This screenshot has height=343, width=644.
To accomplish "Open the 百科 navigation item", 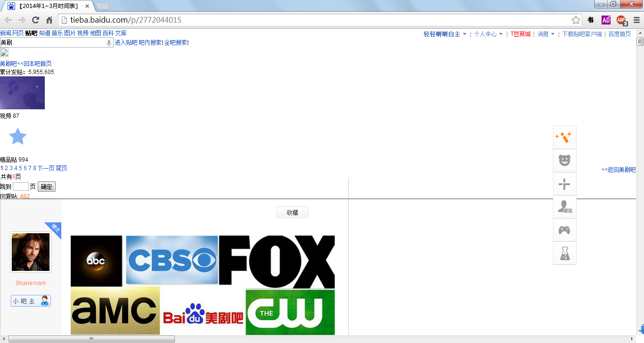I will point(108,33).
